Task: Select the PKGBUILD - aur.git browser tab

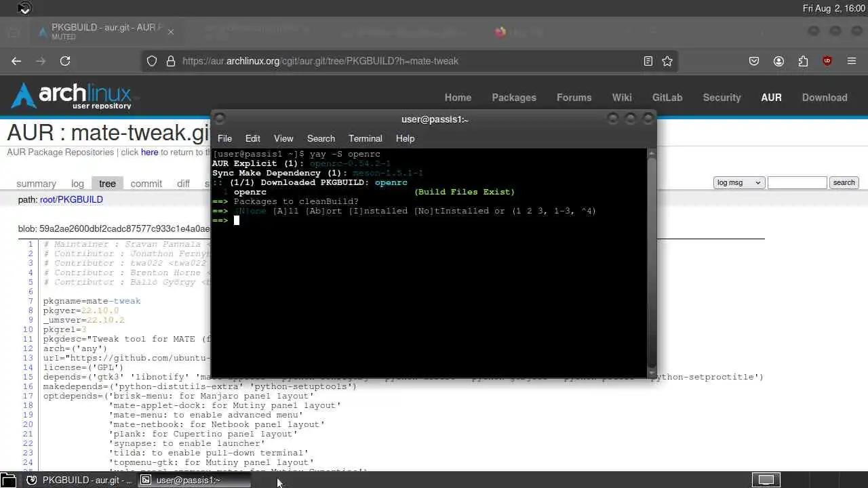Action: point(105,32)
